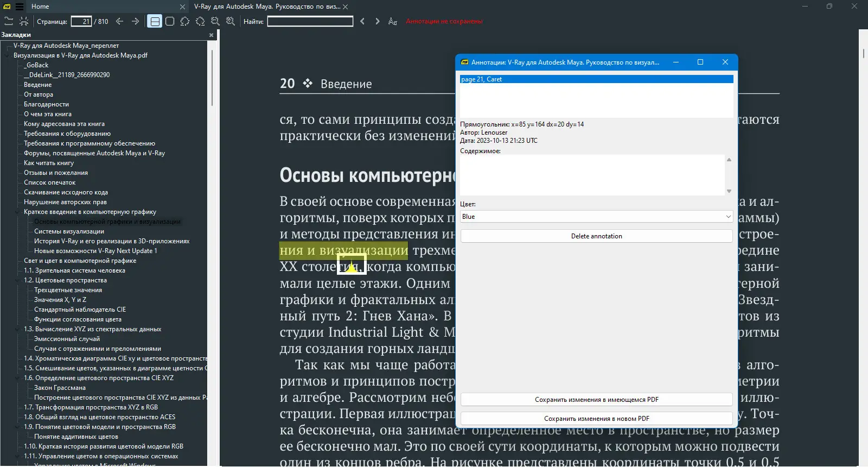This screenshot has height=467, width=868.
Task: Click Сохранить изменения в имеющемся PDF
Action: tap(596, 400)
